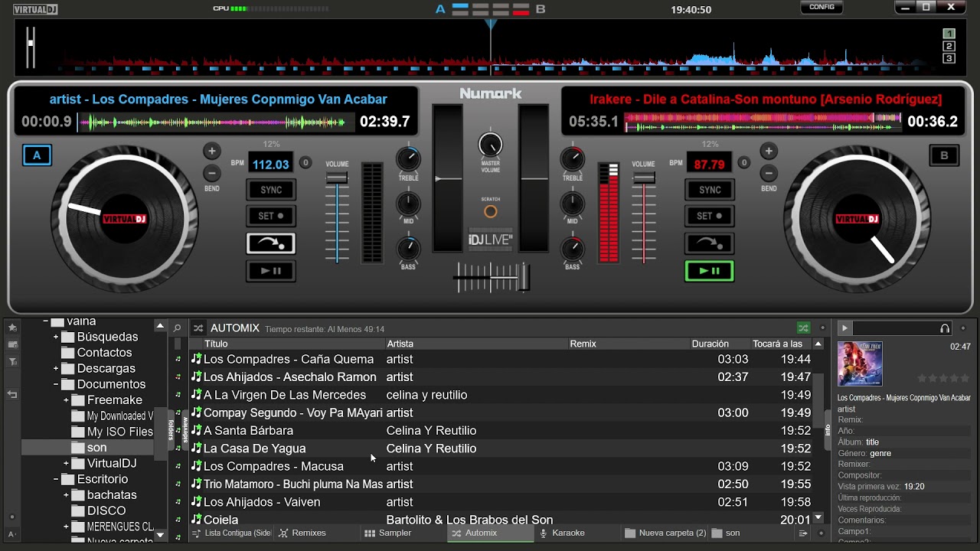
Task: Click headphones prelisten icon in info panel
Action: click(945, 328)
